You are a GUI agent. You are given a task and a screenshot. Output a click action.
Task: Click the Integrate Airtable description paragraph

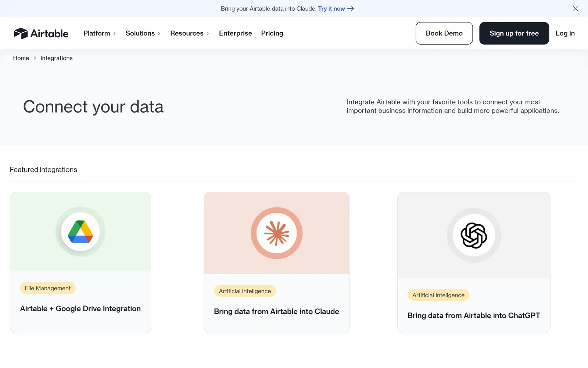click(x=453, y=106)
